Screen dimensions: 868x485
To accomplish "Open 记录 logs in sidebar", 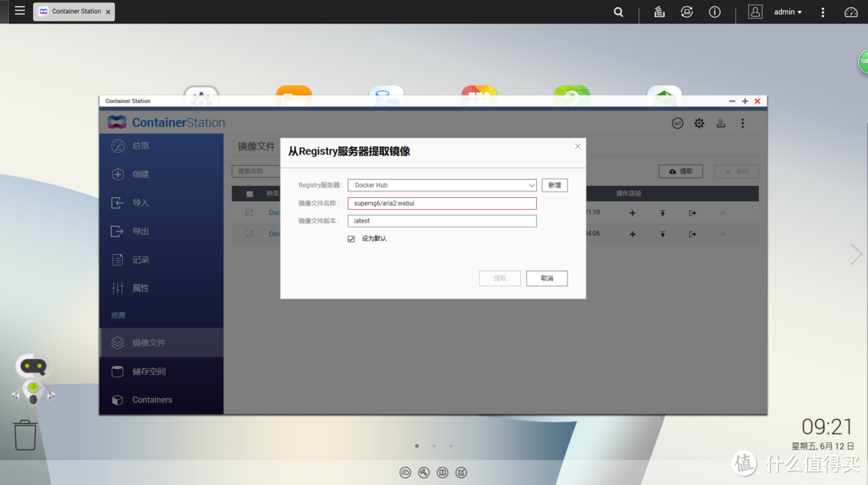I will [x=162, y=260].
